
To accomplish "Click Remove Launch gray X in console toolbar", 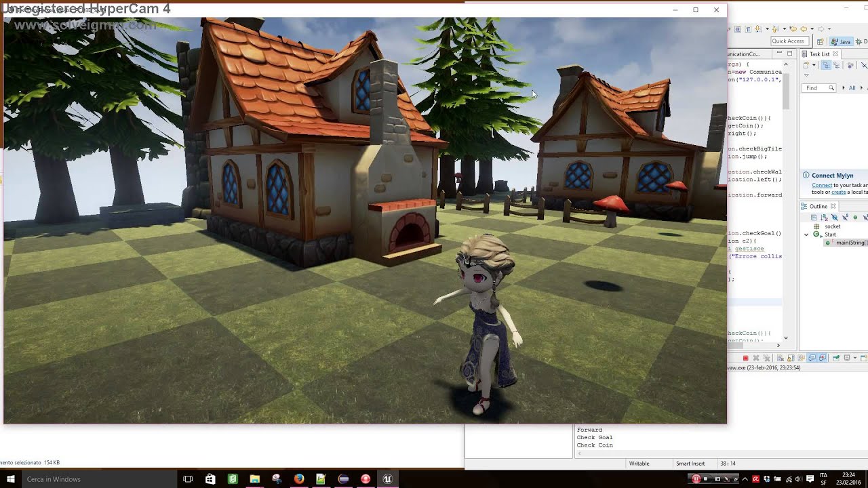I will [756, 358].
